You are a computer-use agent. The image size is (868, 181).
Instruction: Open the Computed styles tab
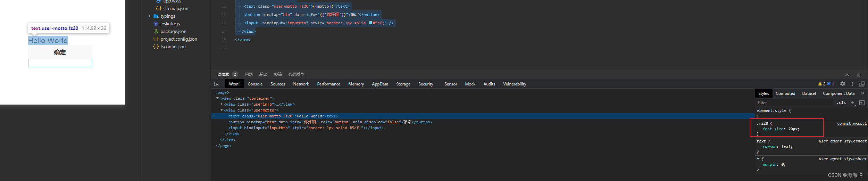pos(785,93)
